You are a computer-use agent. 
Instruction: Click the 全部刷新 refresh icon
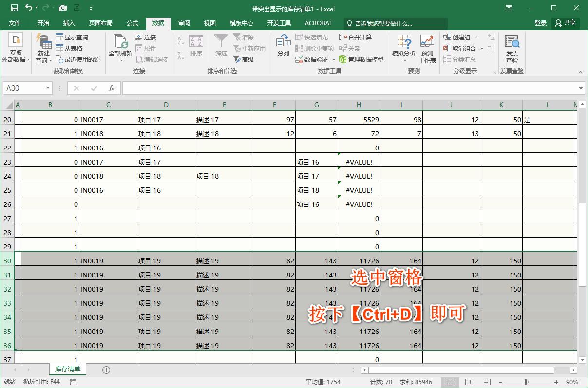[x=120, y=42]
